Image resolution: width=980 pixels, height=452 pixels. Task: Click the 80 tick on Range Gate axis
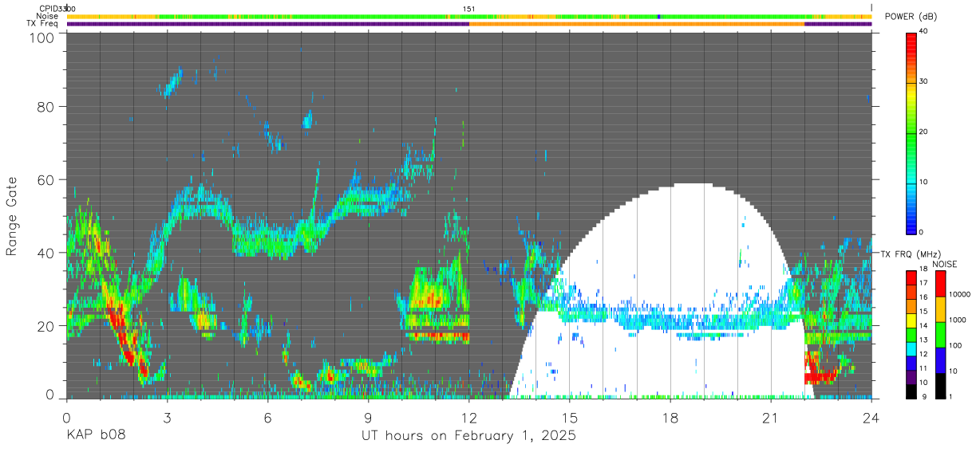[x=46, y=106]
